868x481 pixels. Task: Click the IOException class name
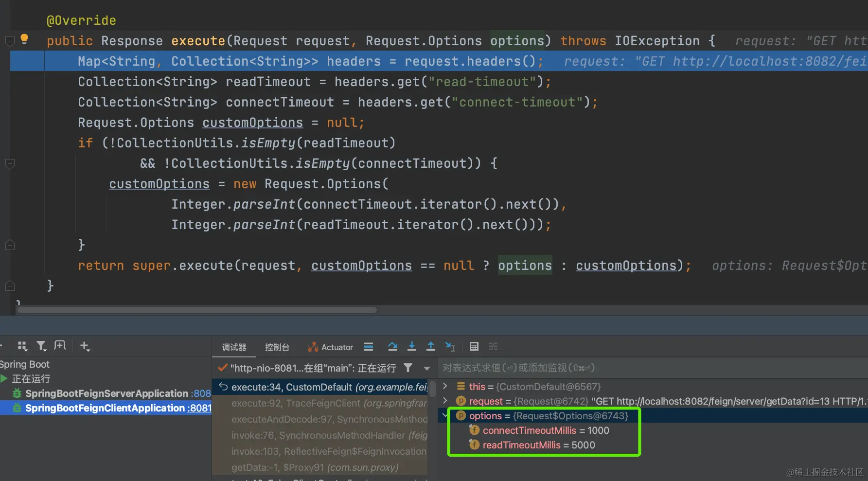(x=657, y=41)
